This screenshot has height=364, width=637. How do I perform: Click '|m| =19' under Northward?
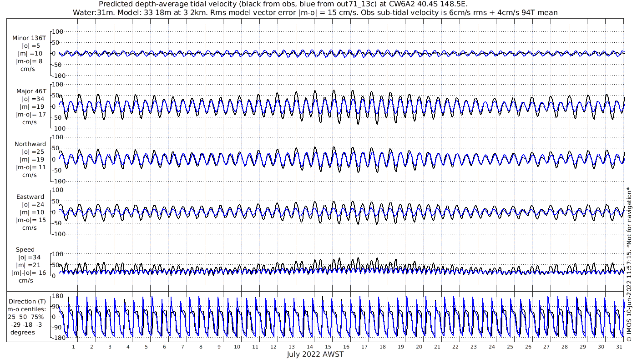[30, 159]
